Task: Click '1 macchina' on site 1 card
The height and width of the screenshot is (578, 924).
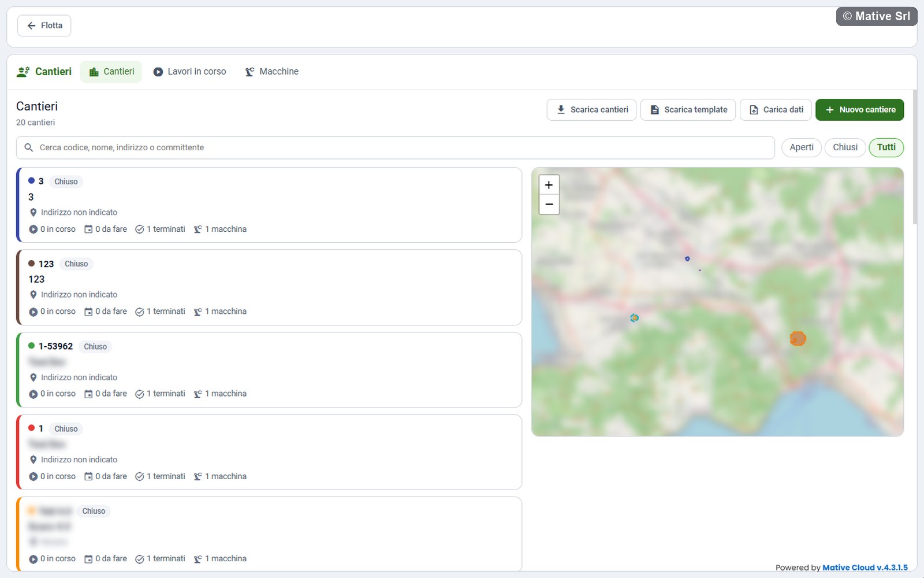Action: tap(226, 476)
